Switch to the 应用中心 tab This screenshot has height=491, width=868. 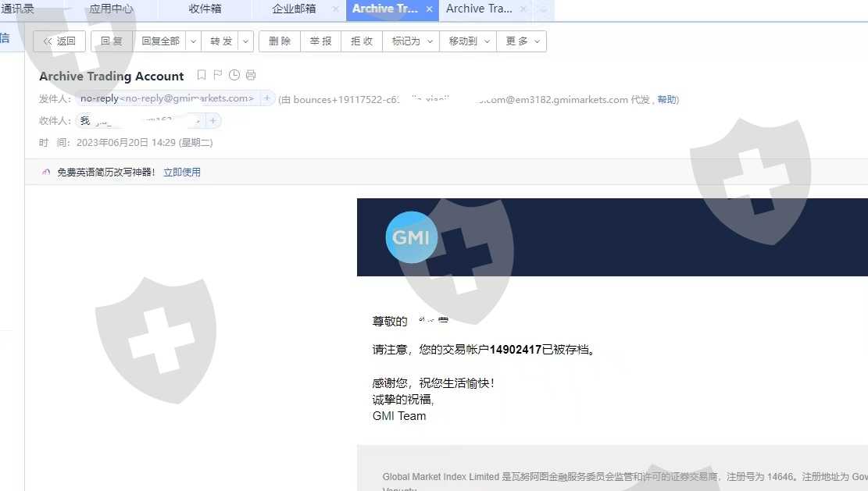pos(111,9)
